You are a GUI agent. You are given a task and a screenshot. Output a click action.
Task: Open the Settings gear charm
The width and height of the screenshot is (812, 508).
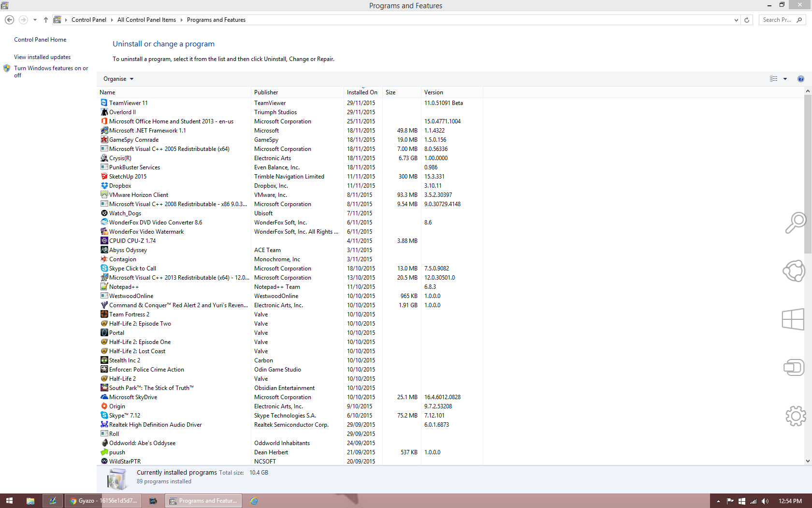[796, 416]
